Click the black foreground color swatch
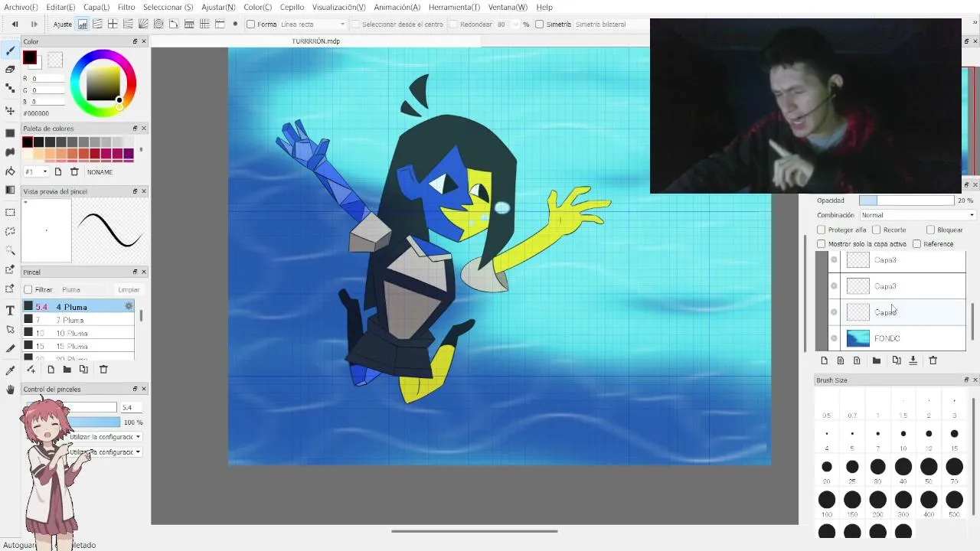 tap(30, 57)
